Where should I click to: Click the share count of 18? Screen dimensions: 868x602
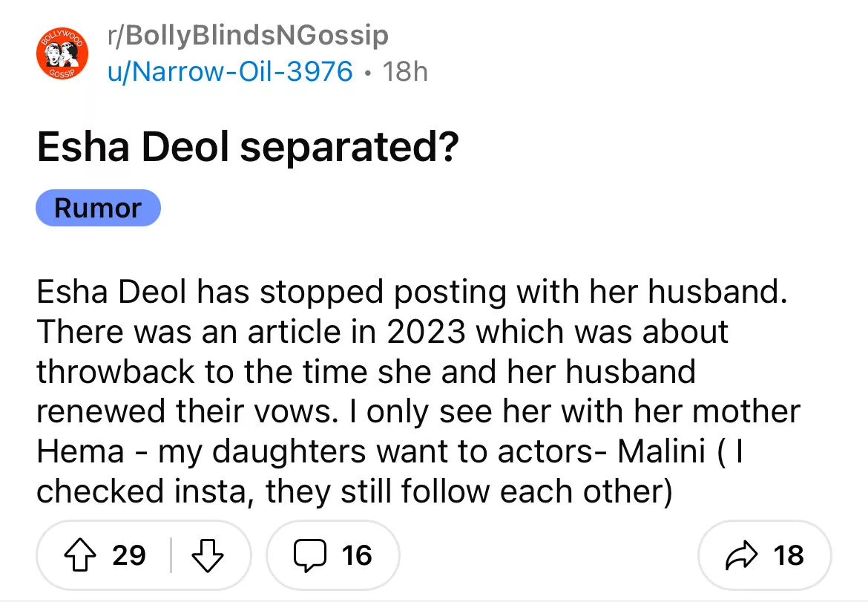point(788,555)
